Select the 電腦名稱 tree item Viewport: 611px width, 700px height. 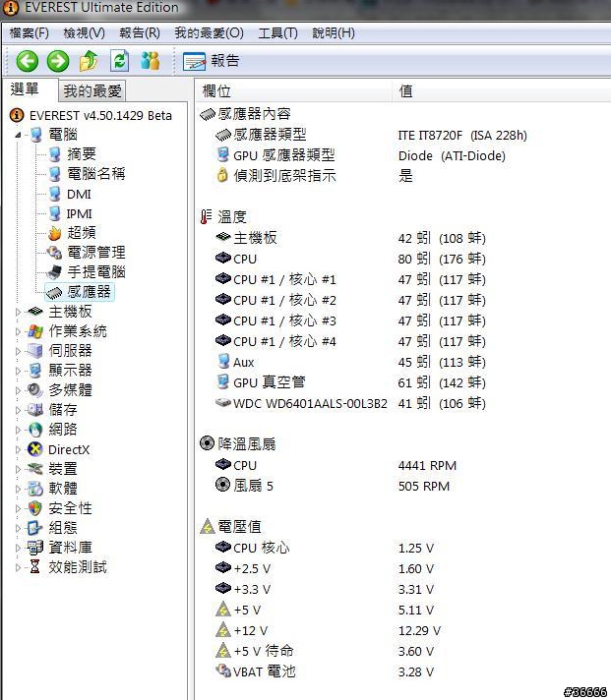tap(96, 174)
